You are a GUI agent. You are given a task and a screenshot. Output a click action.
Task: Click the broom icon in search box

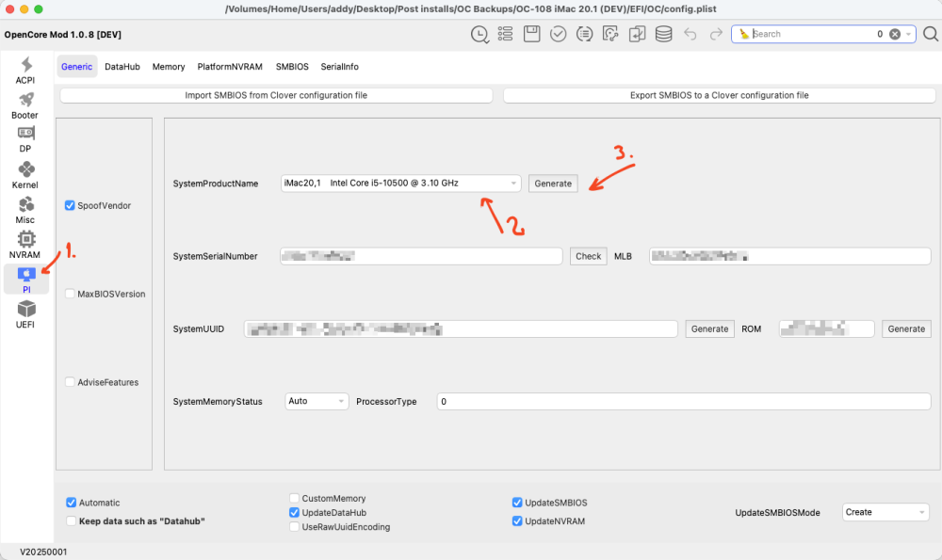click(x=744, y=34)
